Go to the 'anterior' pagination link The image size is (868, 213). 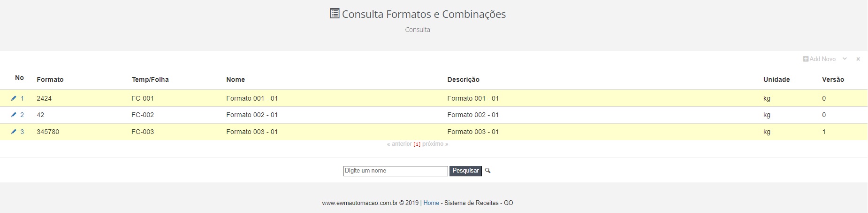[399, 144]
